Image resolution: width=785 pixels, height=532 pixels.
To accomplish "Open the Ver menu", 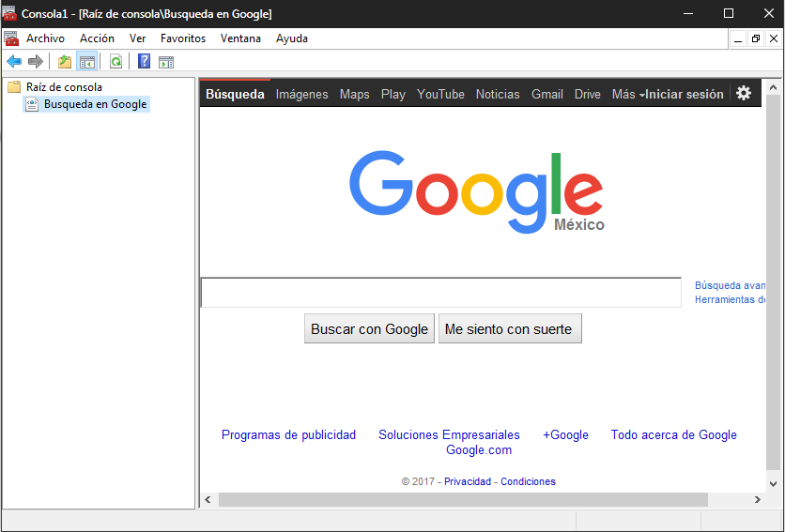I will pos(138,38).
